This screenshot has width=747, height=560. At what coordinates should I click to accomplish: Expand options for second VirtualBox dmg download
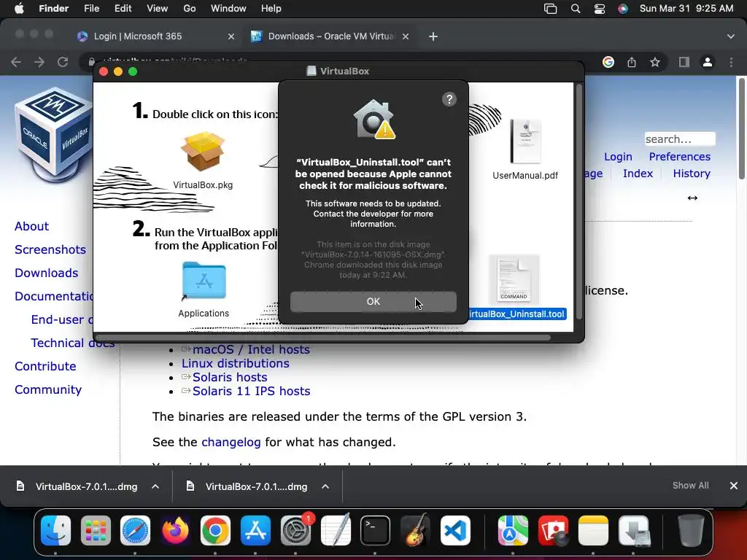point(325,486)
